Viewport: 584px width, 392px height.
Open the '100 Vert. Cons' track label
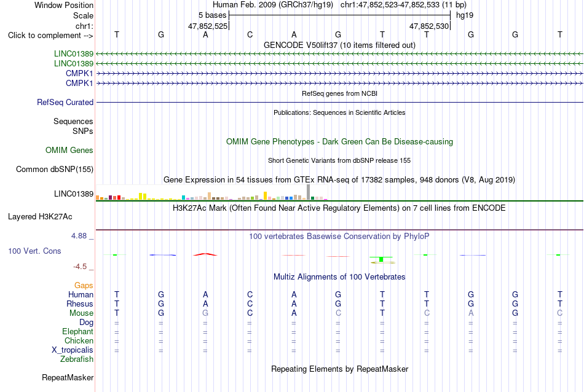(x=34, y=251)
